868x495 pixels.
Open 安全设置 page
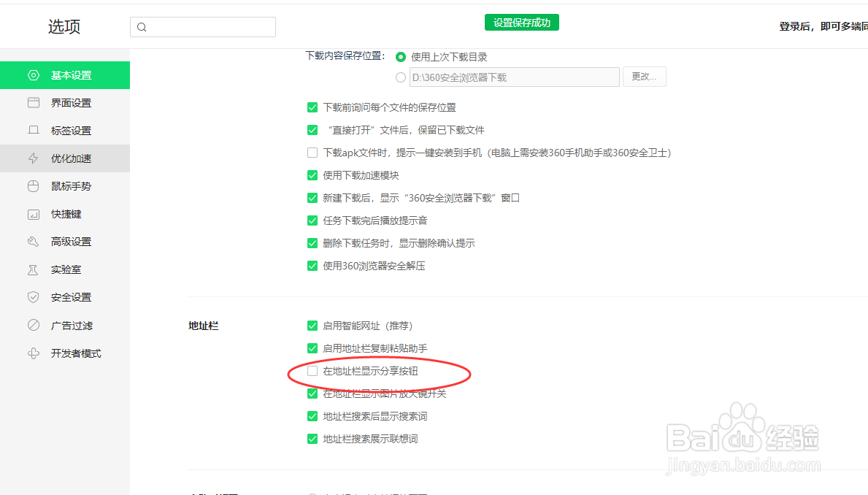point(65,297)
